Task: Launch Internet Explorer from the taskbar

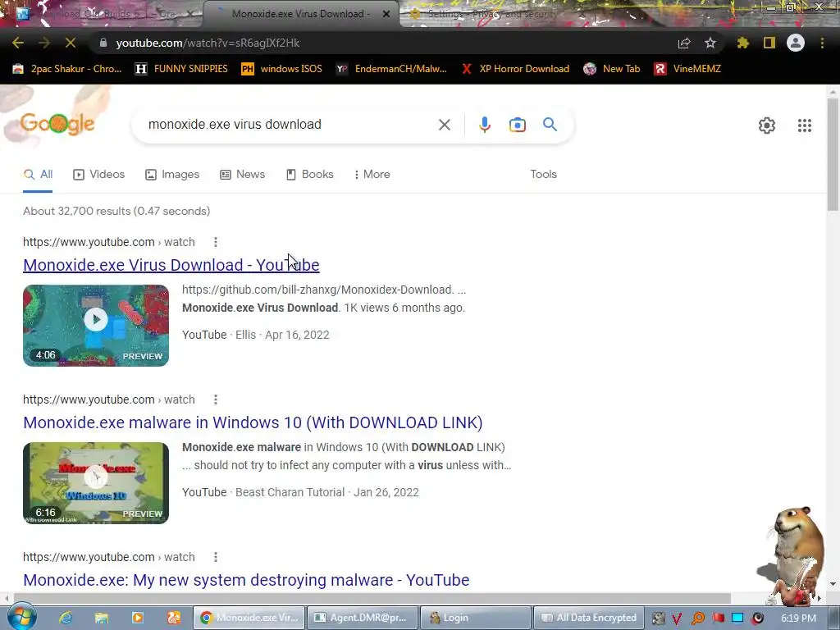Action: click(66, 618)
